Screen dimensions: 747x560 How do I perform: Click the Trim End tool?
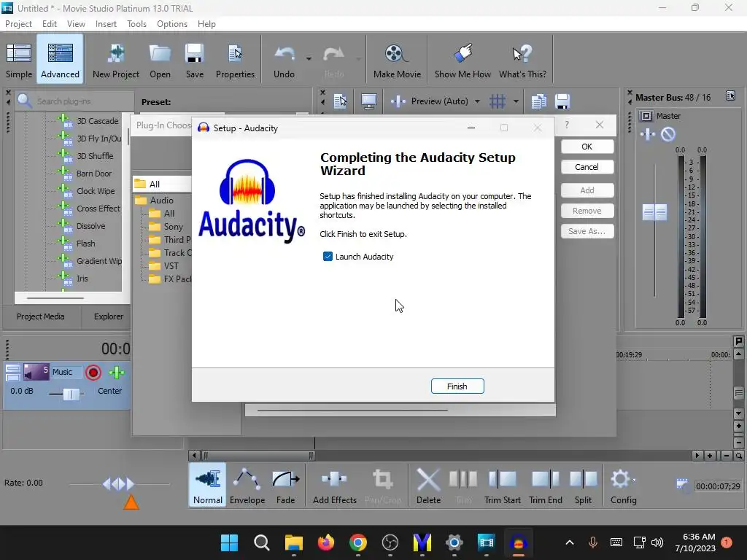pos(546,485)
